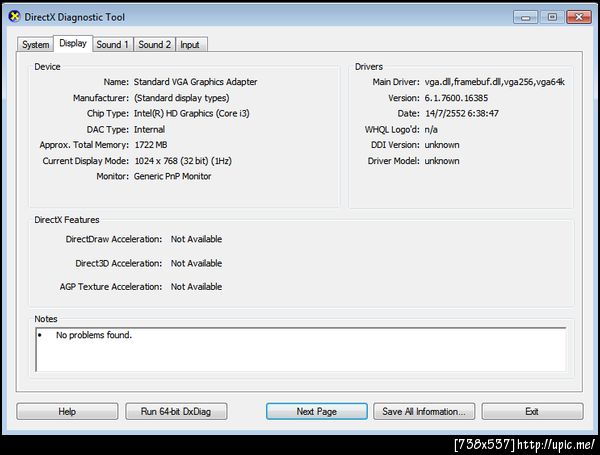The image size is (600, 455).
Task: Switch to the System tab
Action: pos(35,44)
